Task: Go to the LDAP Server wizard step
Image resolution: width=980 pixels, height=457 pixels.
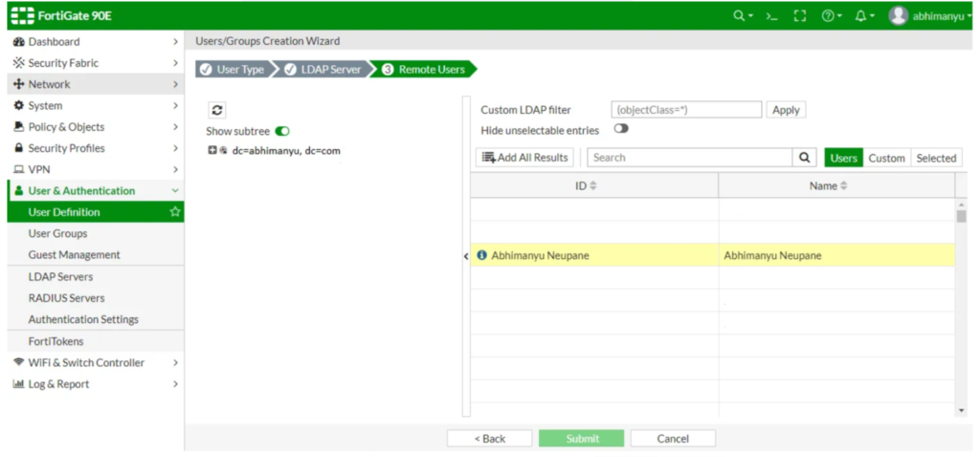Action: tap(323, 70)
